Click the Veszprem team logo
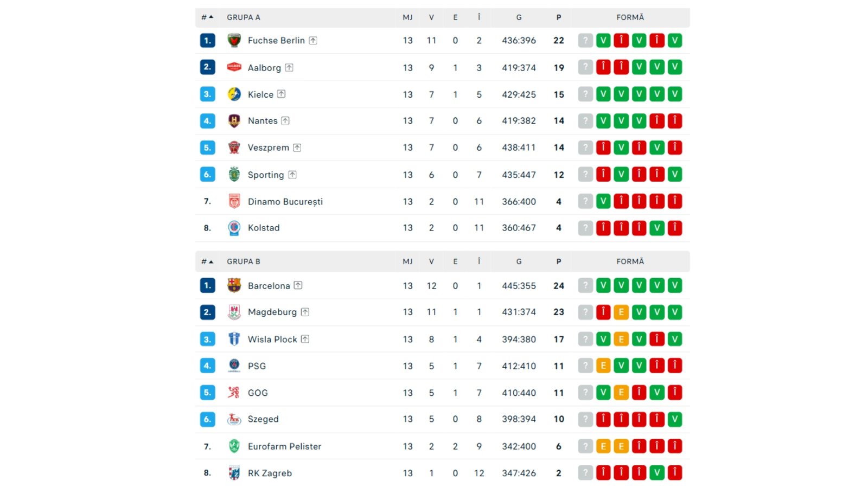The image size is (868, 487). tap(234, 148)
